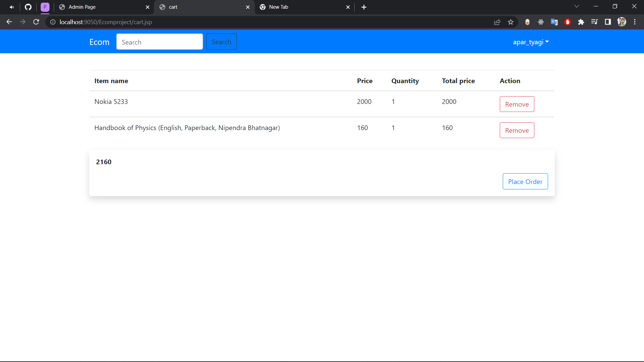The image size is (644, 362).
Task: Reload the cart page
Action: coord(36,22)
